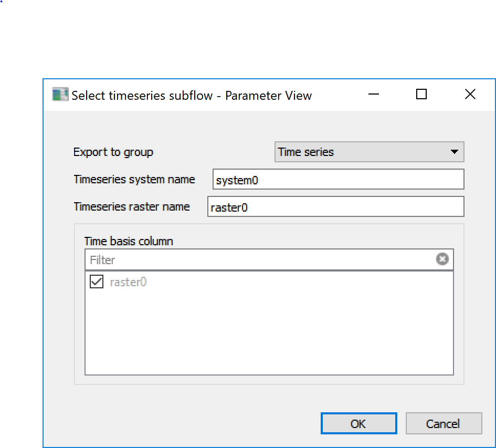Screen dimensions: 496x448
Task: Select the raster0 list entry text
Action: pyautogui.click(x=128, y=282)
